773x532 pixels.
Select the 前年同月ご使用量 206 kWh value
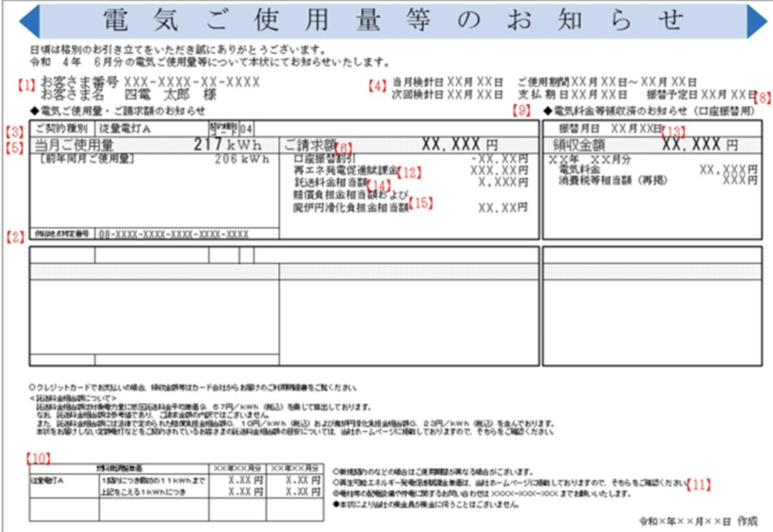tap(242, 159)
